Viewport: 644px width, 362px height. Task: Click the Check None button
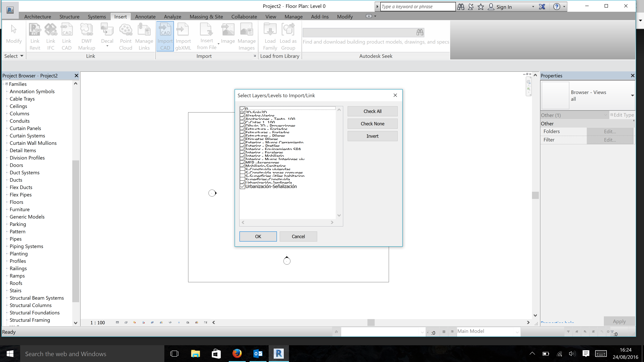point(372,124)
